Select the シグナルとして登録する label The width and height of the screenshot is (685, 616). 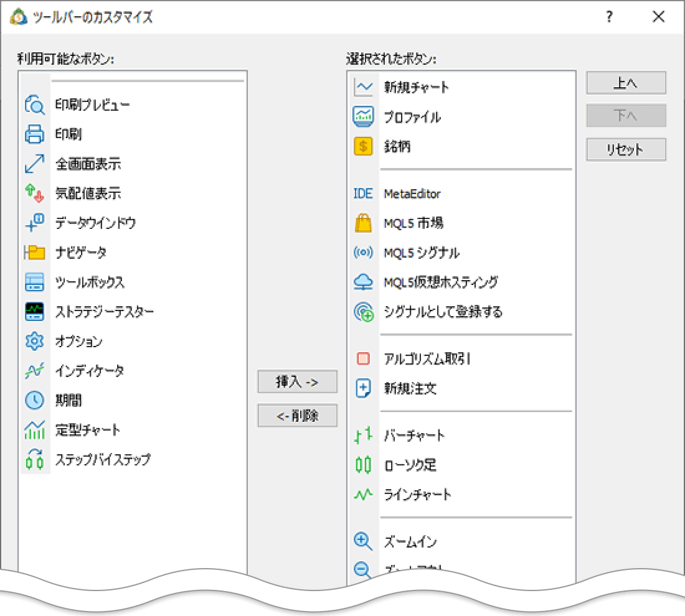443,312
